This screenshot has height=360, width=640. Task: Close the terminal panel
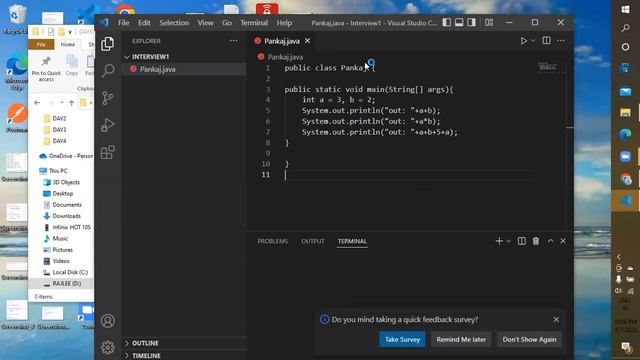point(563,241)
